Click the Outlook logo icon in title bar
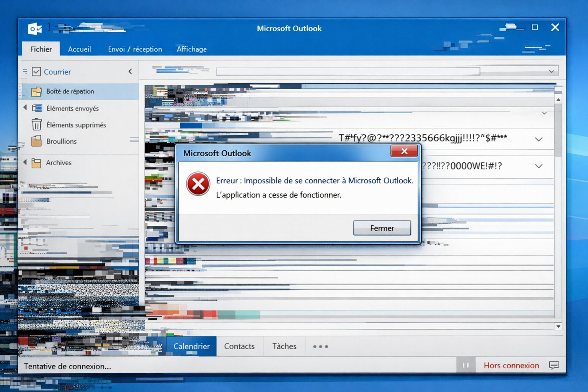The height and width of the screenshot is (392, 588). (35, 29)
